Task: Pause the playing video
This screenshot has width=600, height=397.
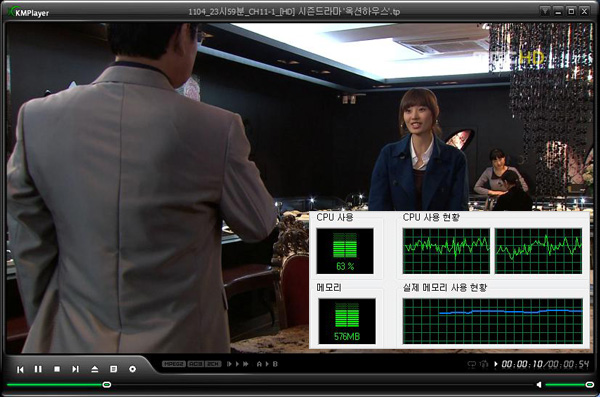Action: [38, 369]
